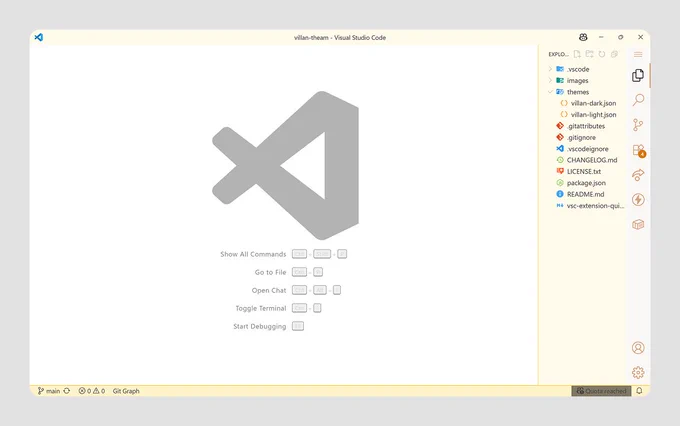Viewport: 680px width, 426px height.
Task: Open the cube-shaped package icon in activity bar
Action: [x=638, y=224]
